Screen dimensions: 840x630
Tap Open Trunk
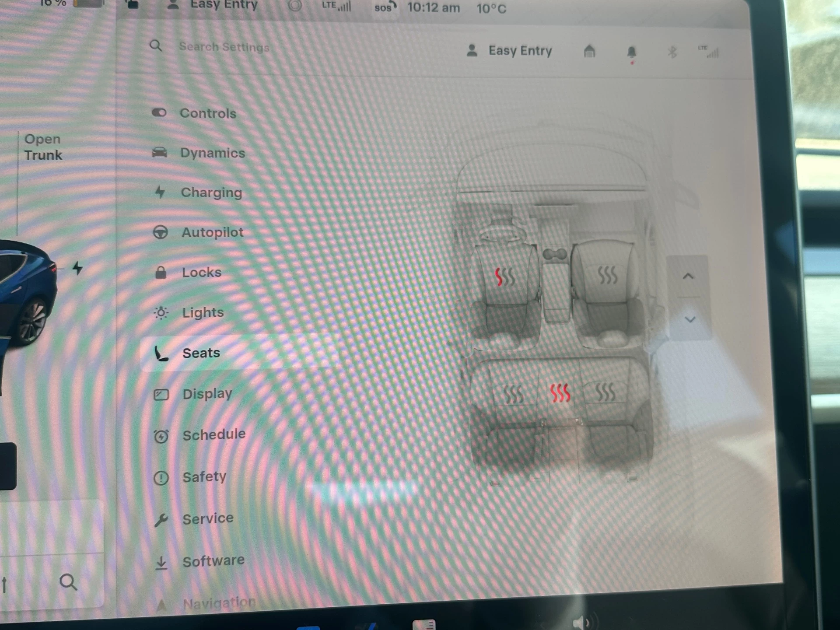tap(43, 147)
